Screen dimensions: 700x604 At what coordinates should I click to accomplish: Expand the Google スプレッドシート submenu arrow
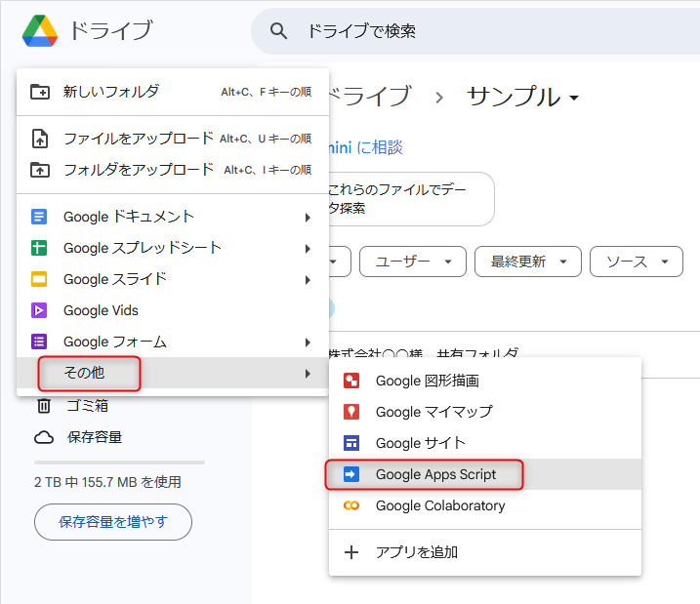308,248
